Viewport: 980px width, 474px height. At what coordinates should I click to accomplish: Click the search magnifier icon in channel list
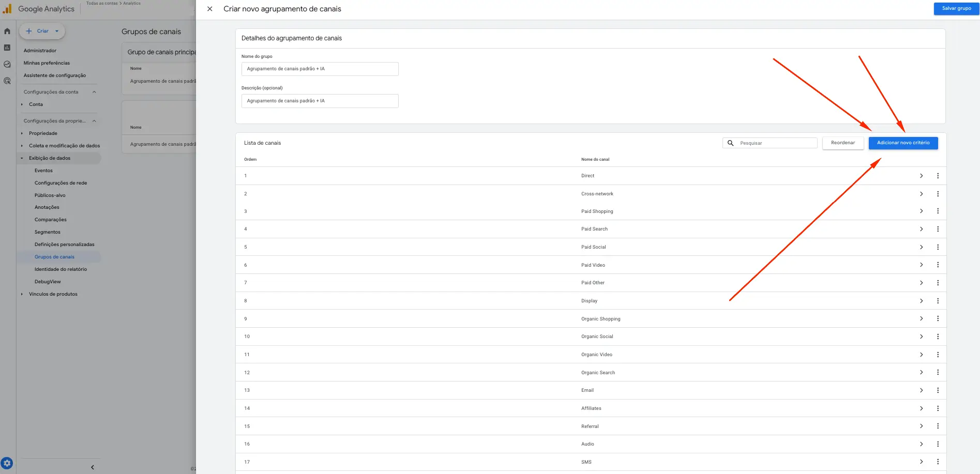(x=730, y=143)
